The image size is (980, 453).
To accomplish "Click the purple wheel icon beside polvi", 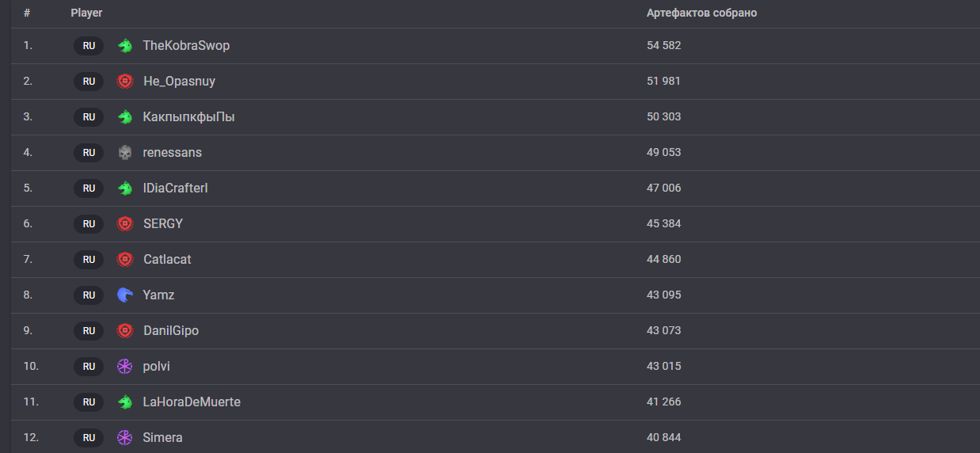I will click(x=124, y=367).
